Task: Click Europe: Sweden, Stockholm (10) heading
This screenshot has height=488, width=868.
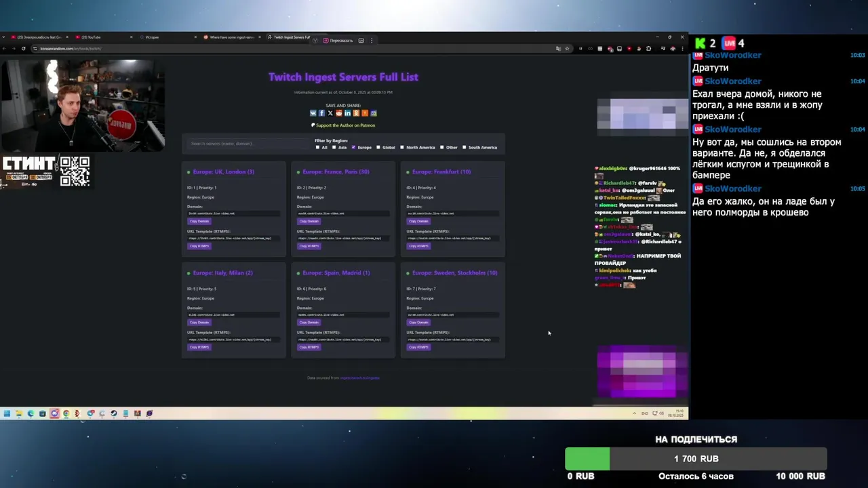Action: coord(454,273)
